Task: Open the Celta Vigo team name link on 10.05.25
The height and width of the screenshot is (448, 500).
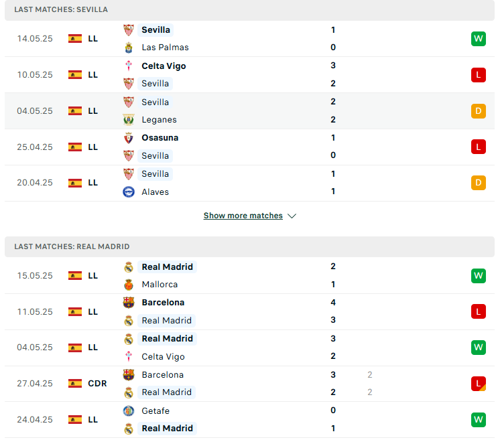Action: click(x=164, y=66)
